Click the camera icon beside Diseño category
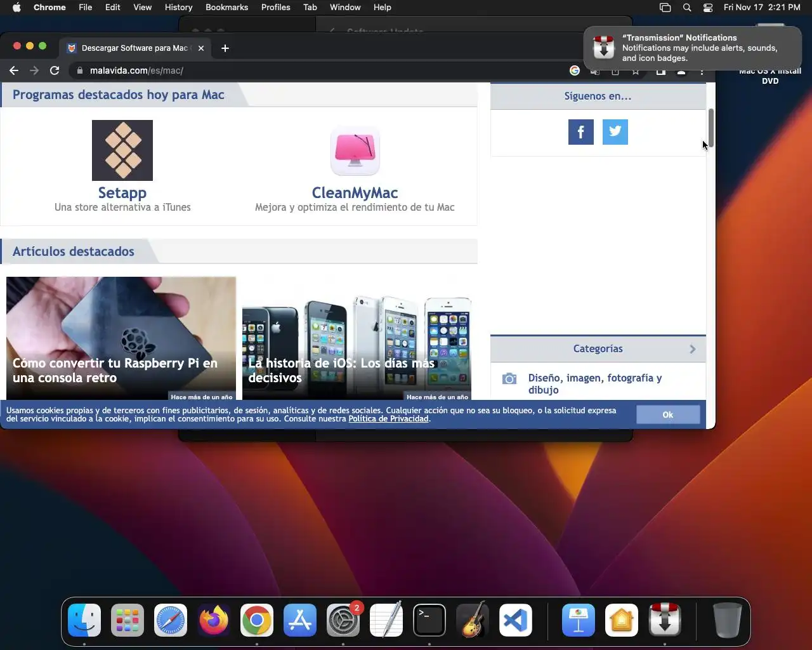Image resolution: width=812 pixels, height=650 pixels. (509, 379)
